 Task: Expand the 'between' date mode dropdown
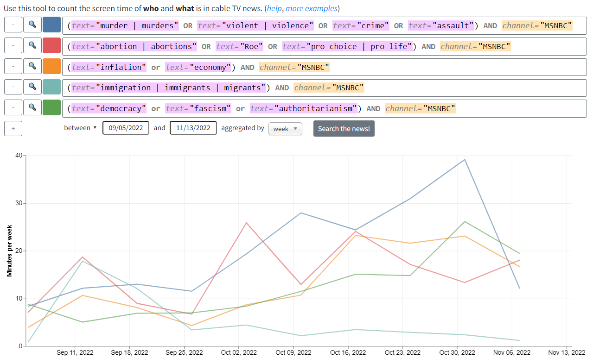tap(80, 128)
